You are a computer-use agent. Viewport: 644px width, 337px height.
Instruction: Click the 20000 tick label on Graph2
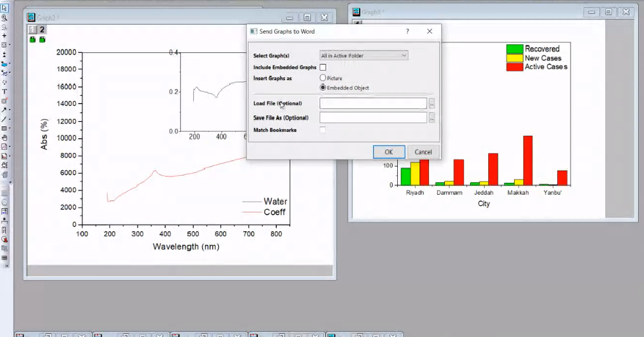66,52
